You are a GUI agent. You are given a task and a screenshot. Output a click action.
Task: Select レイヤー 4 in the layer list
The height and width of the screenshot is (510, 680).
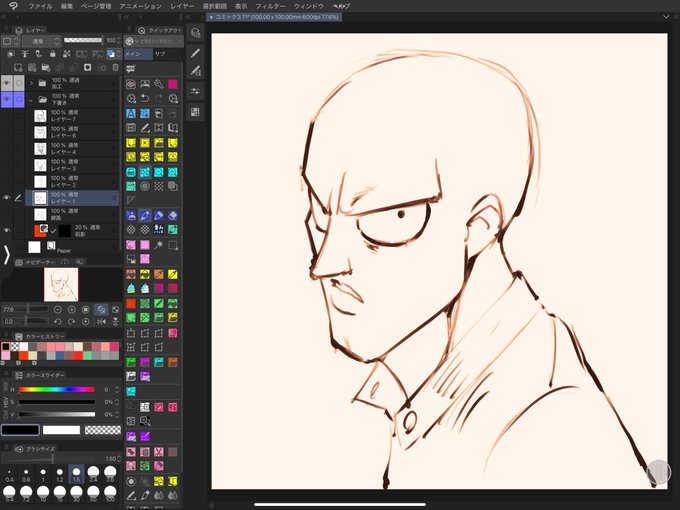point(72,149)
